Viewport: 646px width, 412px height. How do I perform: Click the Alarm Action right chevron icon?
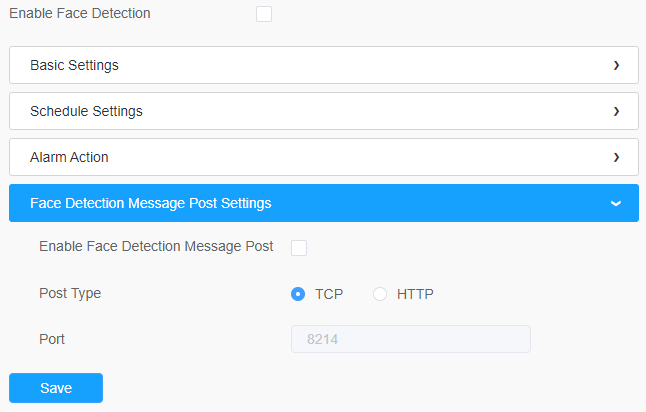tap(616, 157)
